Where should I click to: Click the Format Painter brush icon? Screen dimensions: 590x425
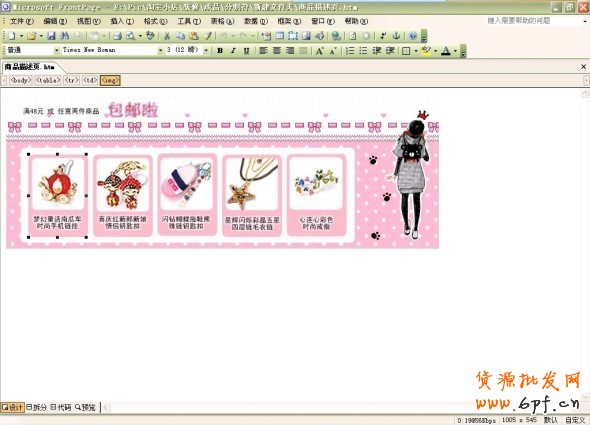207,36
